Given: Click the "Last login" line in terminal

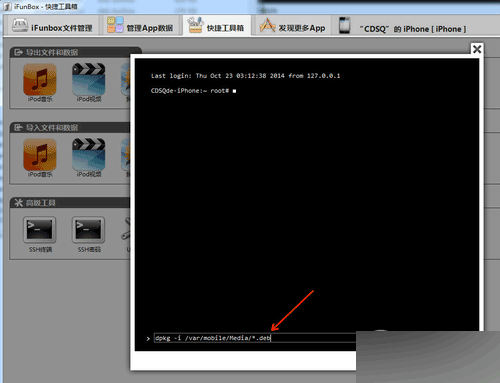Looking at the screenshot, I should pyautogui.click(x=245, y=76).
